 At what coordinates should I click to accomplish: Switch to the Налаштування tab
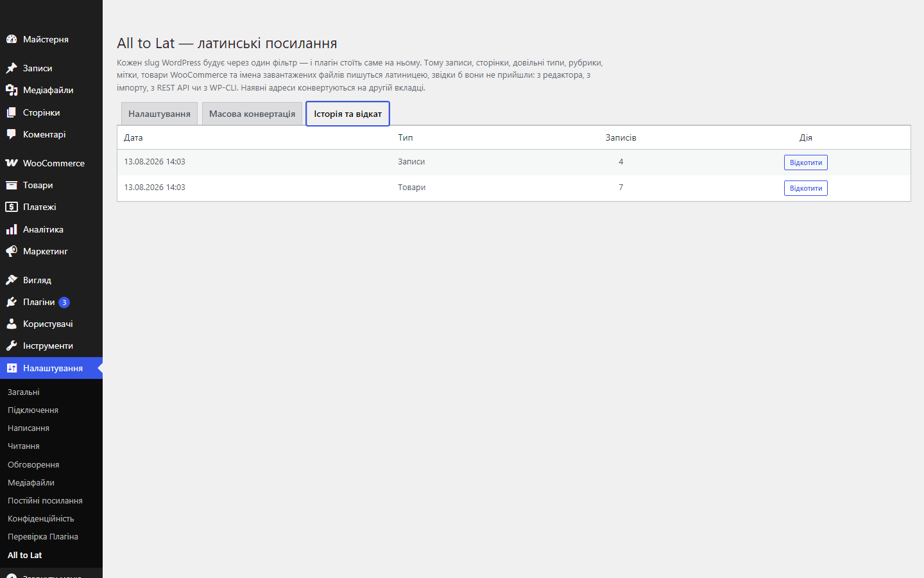point(159,114)
